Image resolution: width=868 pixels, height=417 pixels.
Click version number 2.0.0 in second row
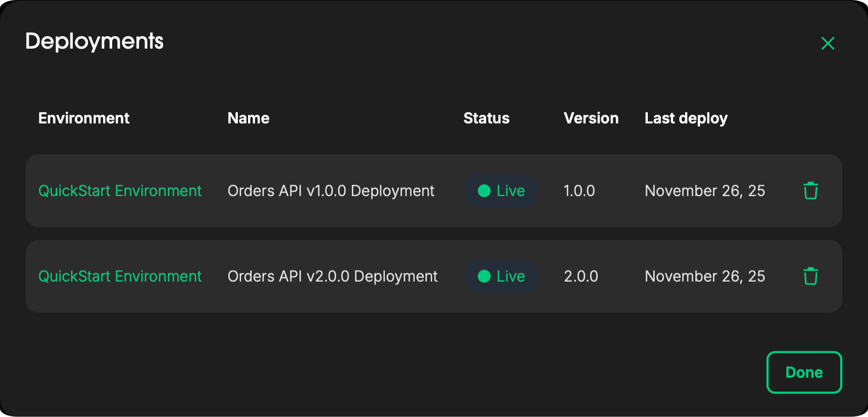pos(581,276)
